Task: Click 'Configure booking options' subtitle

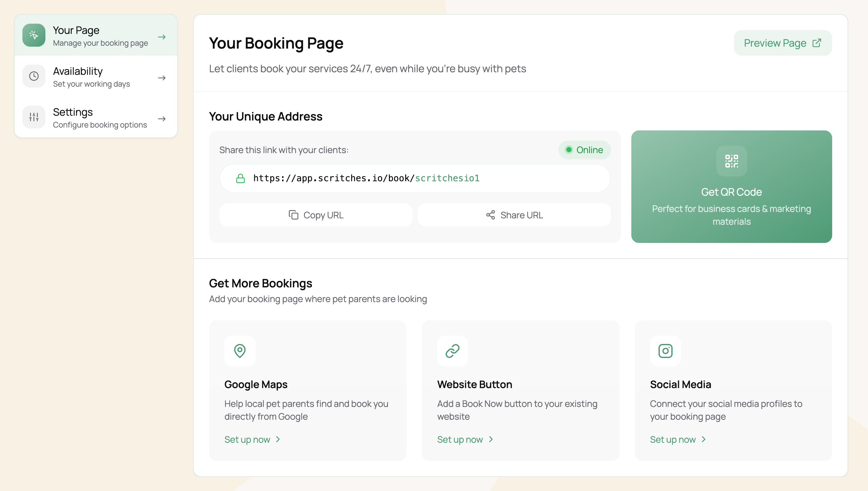Action: click(100, 125)
